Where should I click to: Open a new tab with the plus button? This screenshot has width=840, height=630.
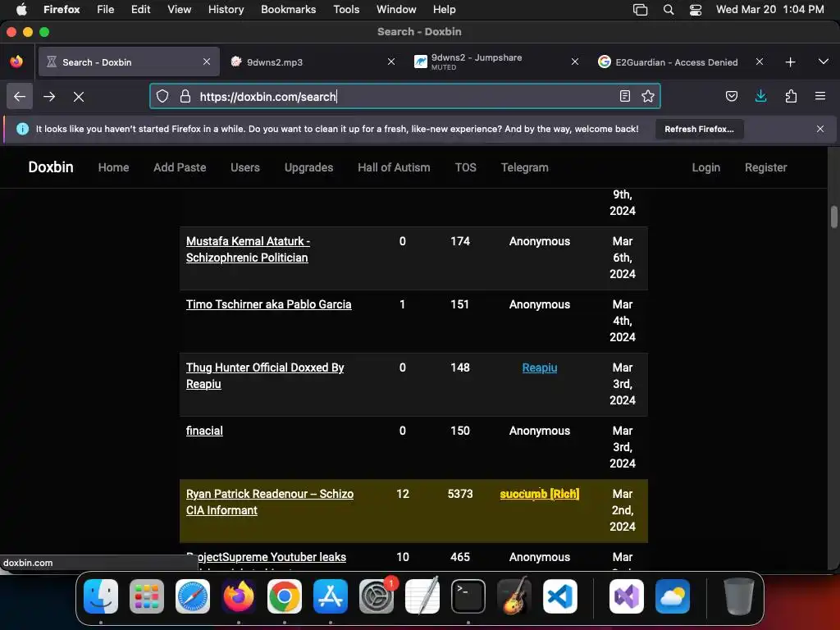click(x=790, y=62)
